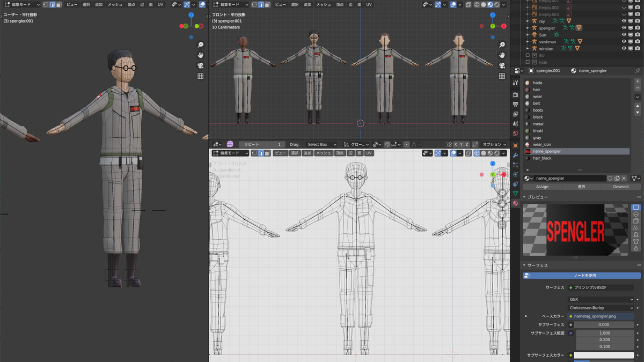Pin the properties editor context

[x=637, y=71]
